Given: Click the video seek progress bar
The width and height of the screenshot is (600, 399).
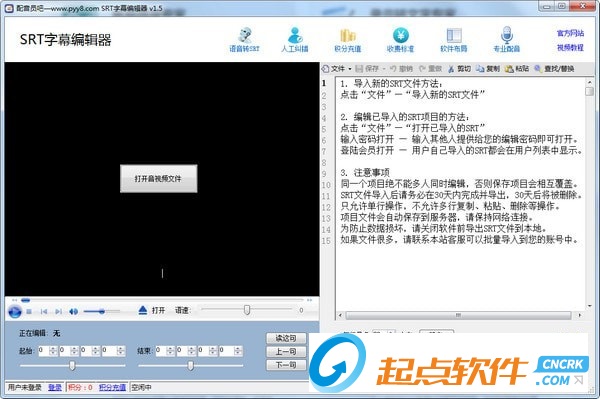Looking at the screenshot, I should pos(163,300).
